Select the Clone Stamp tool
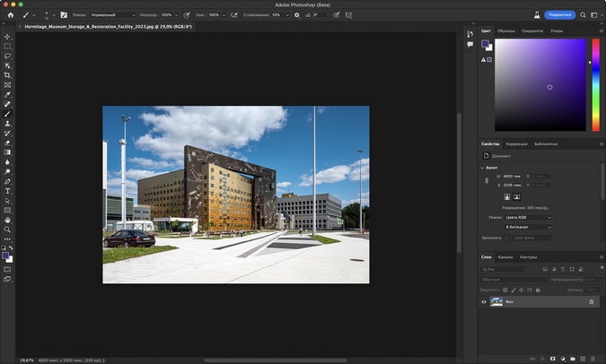This screenshot has width=606, height=364. point(7,124)
